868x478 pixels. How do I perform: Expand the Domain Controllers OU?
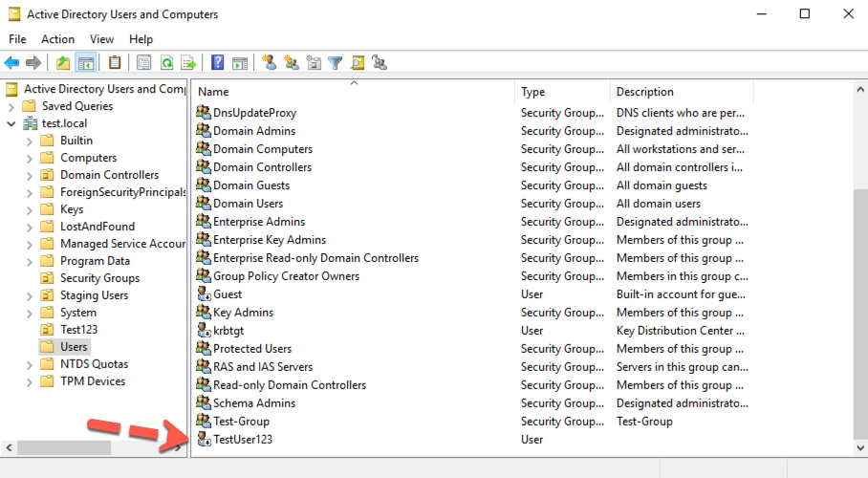pos(30,175)
